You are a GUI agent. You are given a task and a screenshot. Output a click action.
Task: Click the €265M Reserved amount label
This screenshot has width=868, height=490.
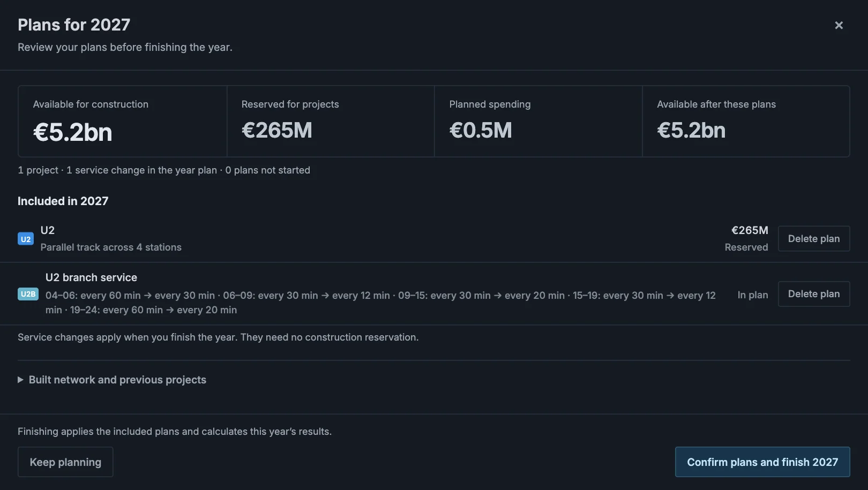[x=746, y=238]
